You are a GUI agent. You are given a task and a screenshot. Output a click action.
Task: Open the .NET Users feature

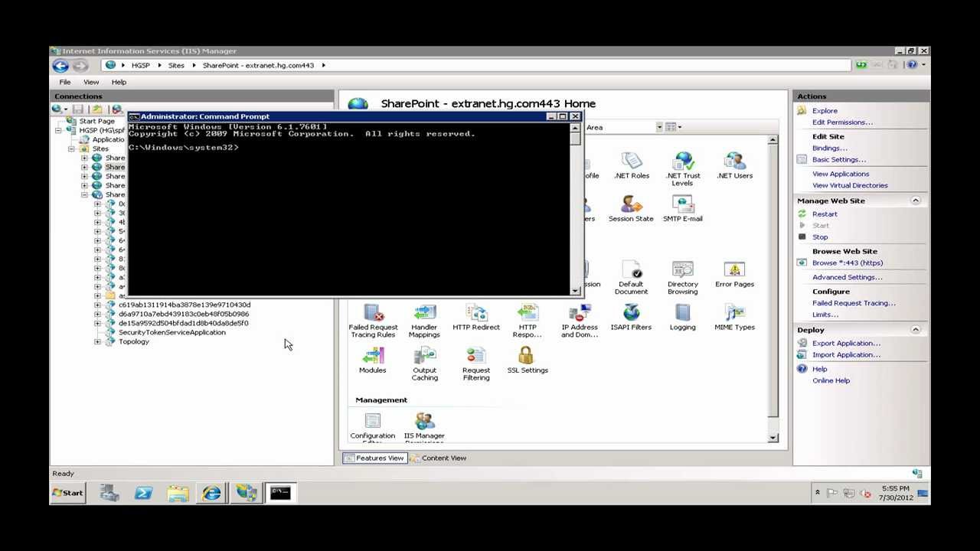coord(734,165)
